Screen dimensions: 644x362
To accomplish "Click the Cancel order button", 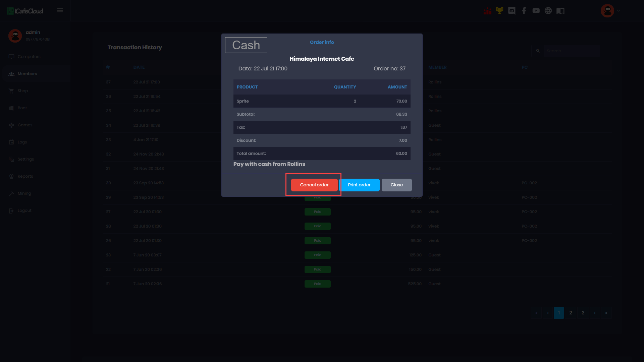I will (314, 185).
